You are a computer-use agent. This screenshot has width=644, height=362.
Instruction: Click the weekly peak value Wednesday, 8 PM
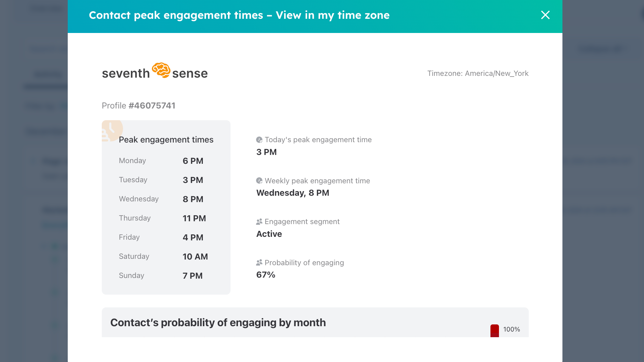(293, 193)
